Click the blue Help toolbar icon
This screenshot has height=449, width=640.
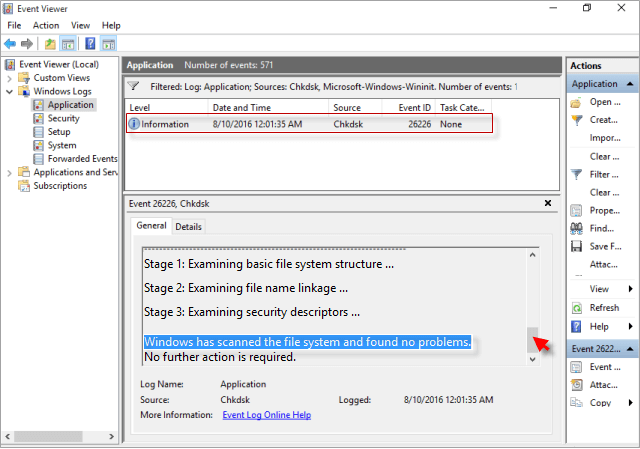(x=90, y=44)
